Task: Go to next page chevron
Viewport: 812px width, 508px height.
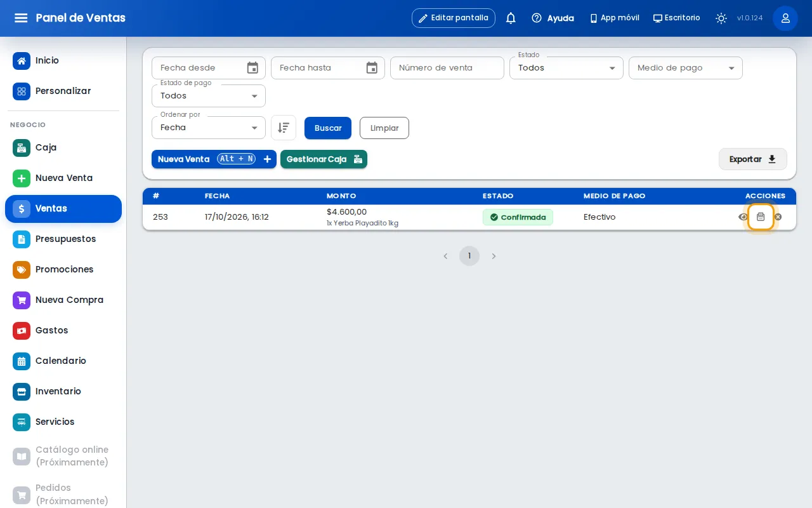Action: pyautogui.click(x=494, y=256)
